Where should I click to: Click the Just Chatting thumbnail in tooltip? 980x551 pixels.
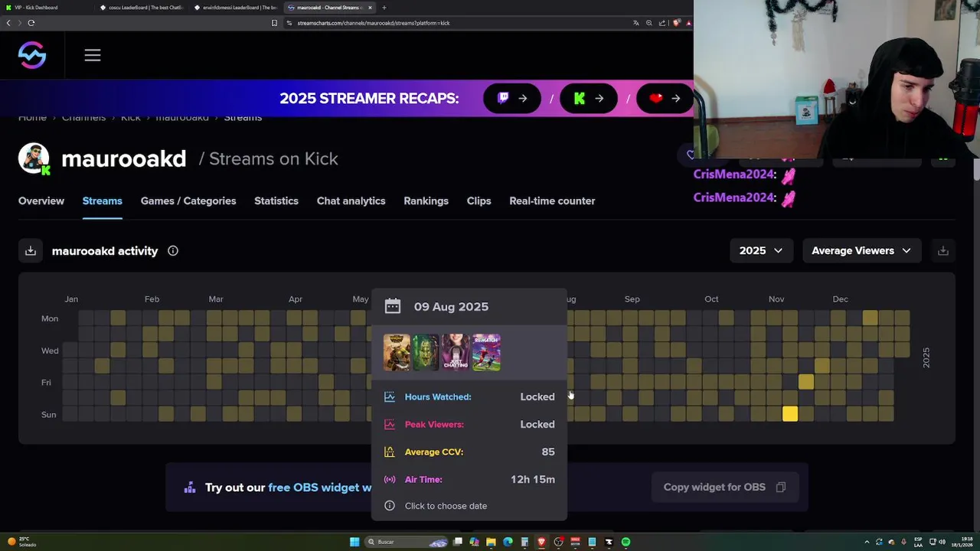point(456,353)
